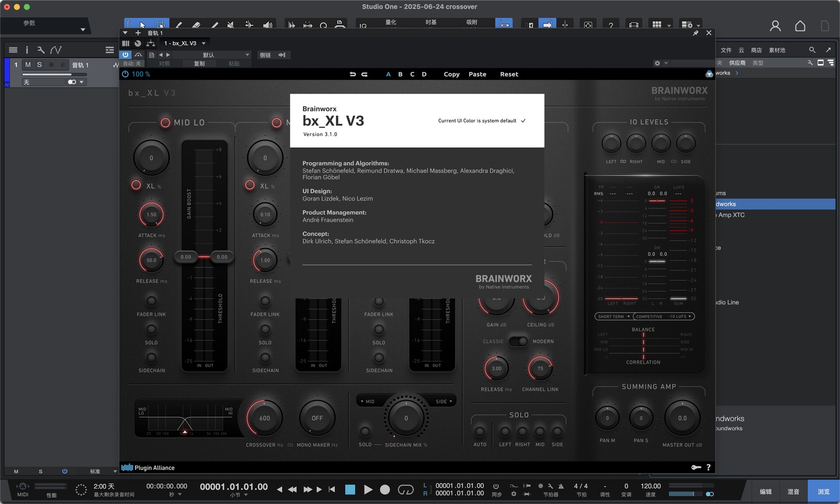The width and height of the screenshot is (840, 504).
Task: Click the rewind icon in transport
Action: click(x=292, y=490)
